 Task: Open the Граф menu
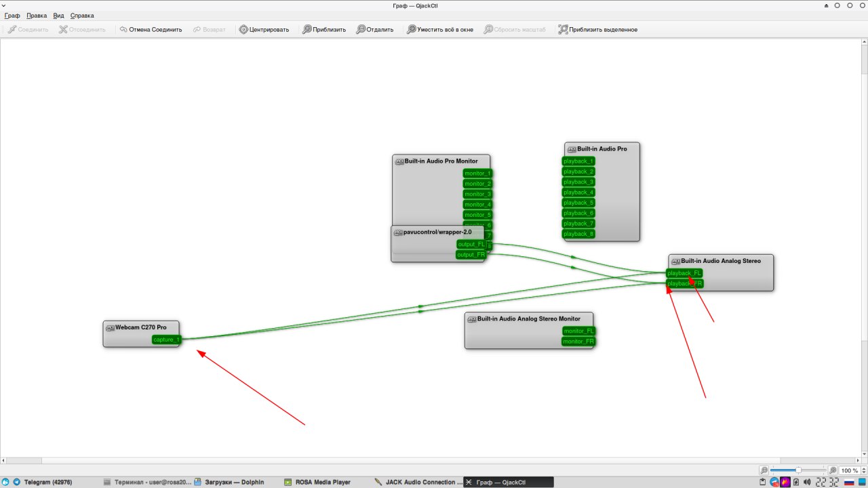(x=12, y=16)
